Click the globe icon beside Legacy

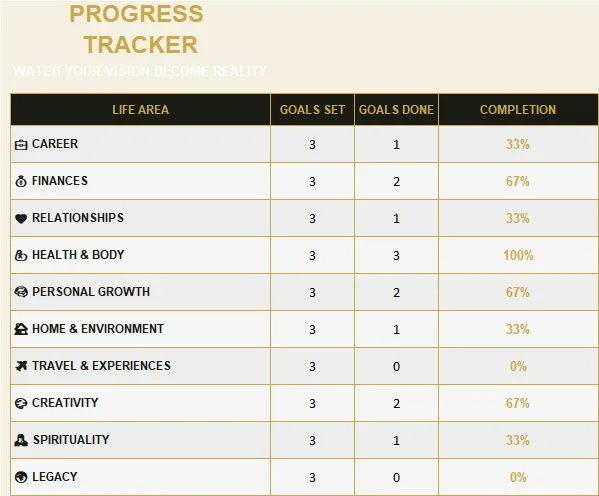pos(21,477)
